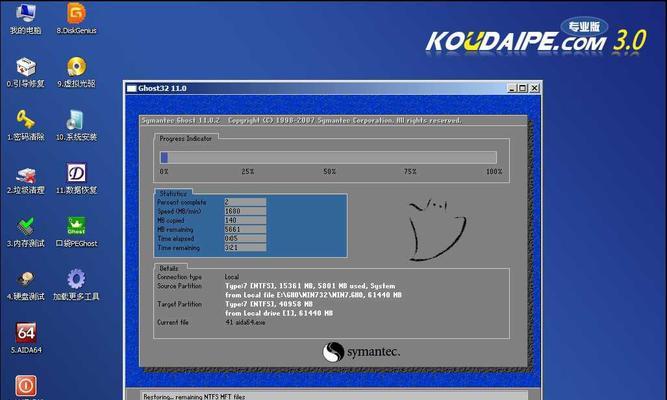Click the Speed (MB/min) value 1680
The width and height of the screenshot is (667, 400).
pyautogui.click(x=245, y=211)
